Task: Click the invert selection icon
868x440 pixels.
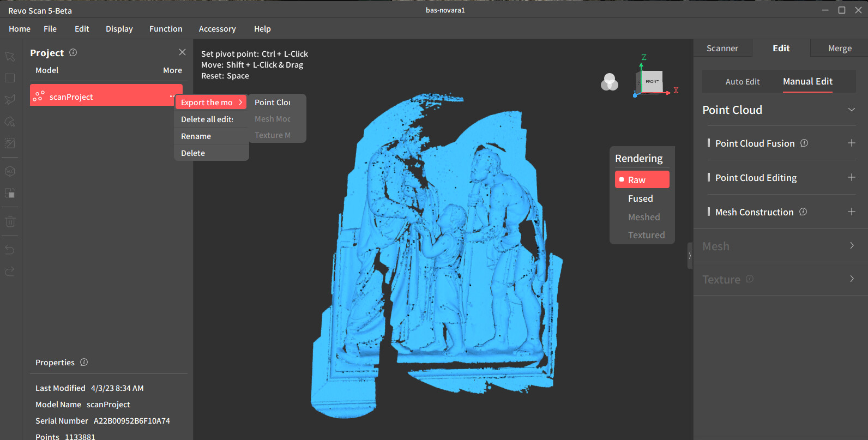Action: click(x=10, y=193)
